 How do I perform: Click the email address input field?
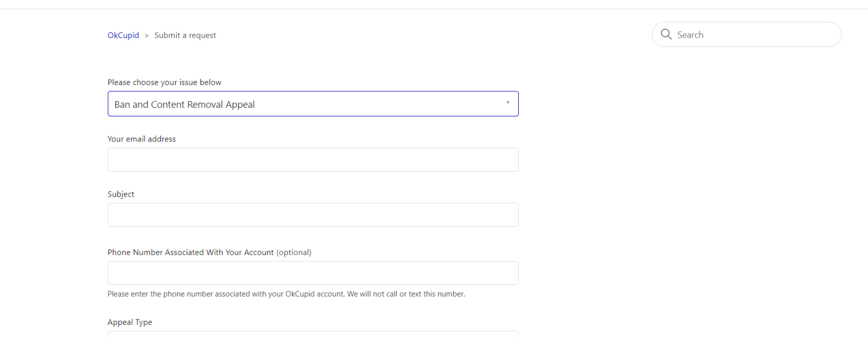click(x=313, y=159)
